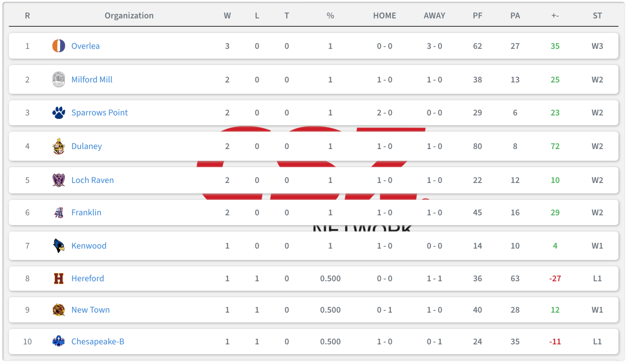Click the Hereford H logo
628x364 pixels.
click(59, 278)
